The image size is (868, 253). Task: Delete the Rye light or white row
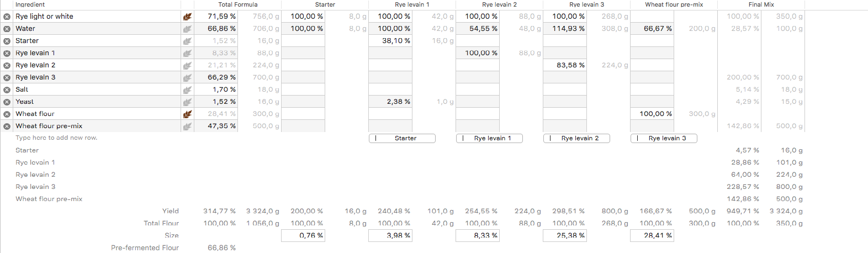pos(7,17)
